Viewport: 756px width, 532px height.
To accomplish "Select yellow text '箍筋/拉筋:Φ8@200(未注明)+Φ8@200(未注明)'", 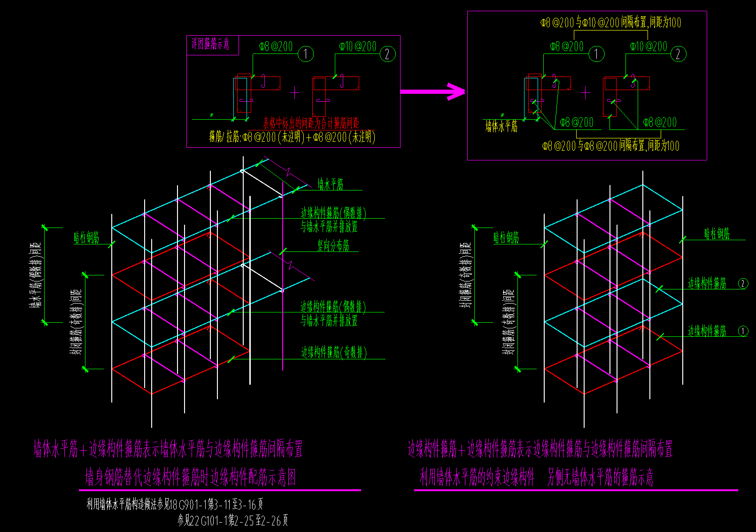I will coord(292,137).
